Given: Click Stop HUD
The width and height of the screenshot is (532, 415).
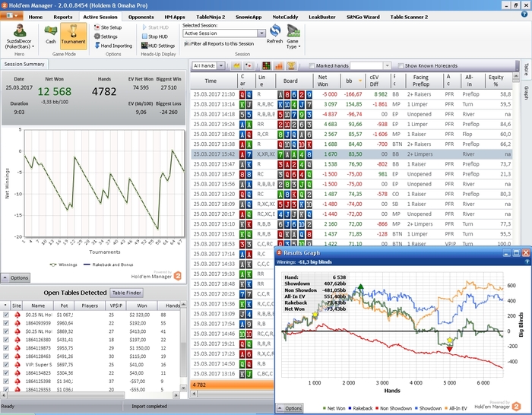Looking at the screenshot, I should coord(155,36).
